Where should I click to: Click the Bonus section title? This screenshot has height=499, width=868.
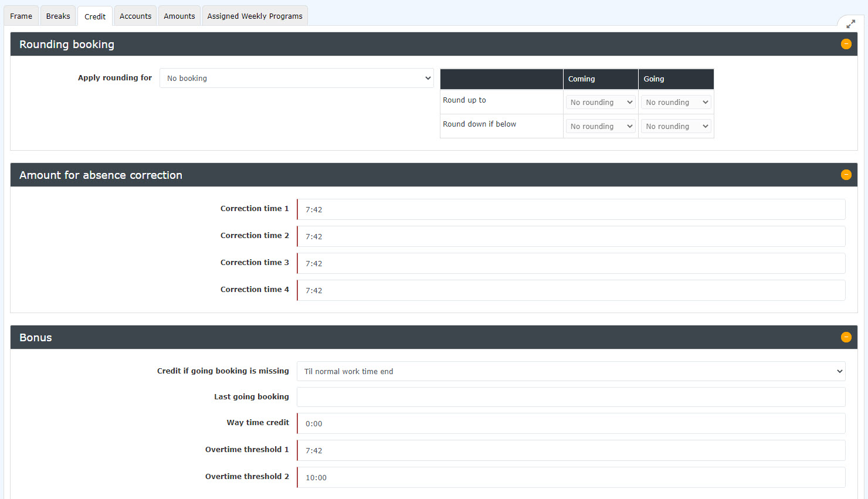point(36,338)
